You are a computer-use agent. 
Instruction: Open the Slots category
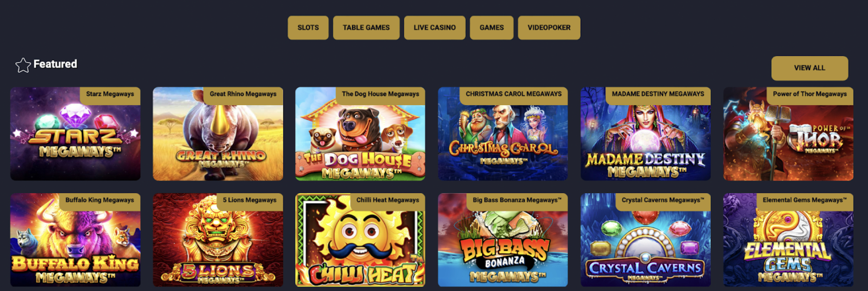[x=308, y=27]
